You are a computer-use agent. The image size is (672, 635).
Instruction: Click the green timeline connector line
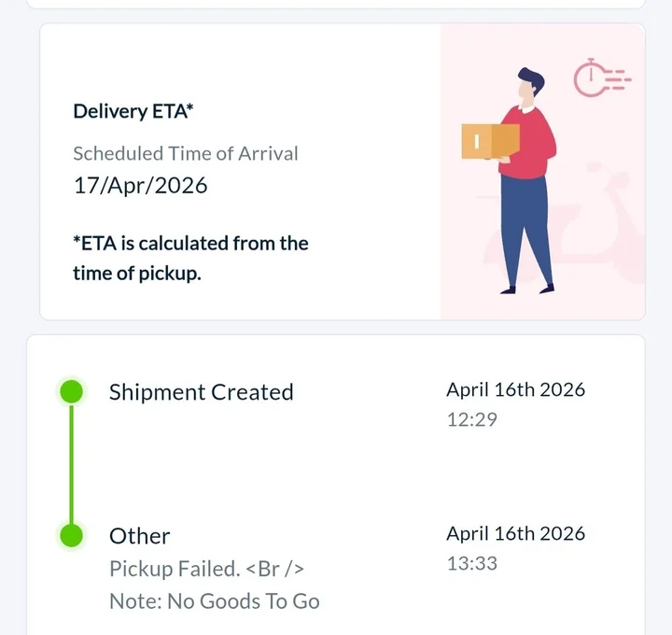coord(71,464)
